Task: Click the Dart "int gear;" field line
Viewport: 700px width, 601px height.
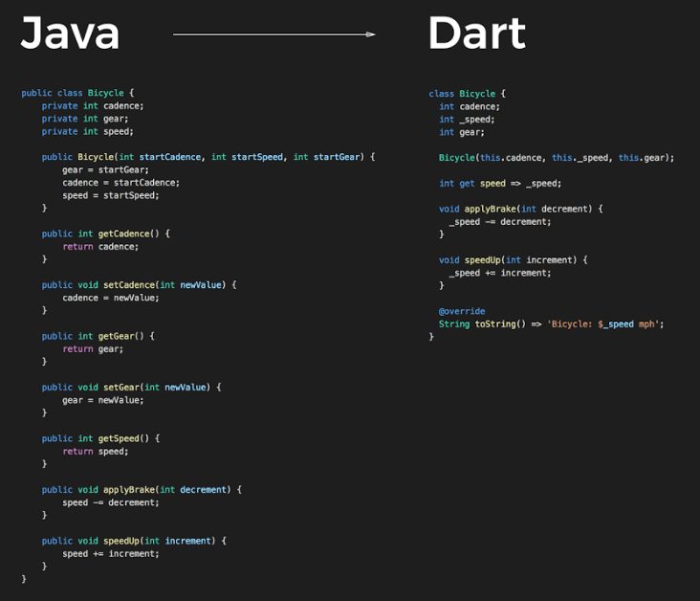Action: click(x=461, y=132)
